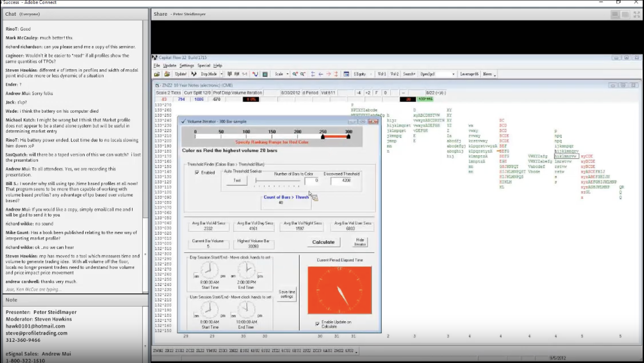Click the zoom-out magnifier icon

(x=302, y=74)
